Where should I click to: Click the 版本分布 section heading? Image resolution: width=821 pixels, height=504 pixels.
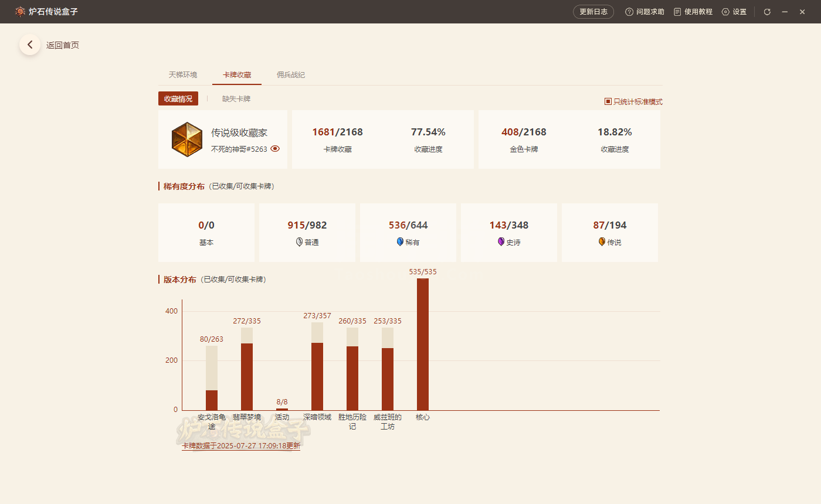180,280
